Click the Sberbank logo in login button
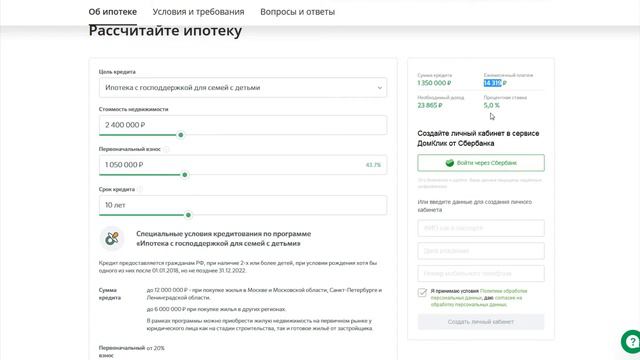Viewport: 640px width, 360px height. pyautogui.click(x=449, y=163)
